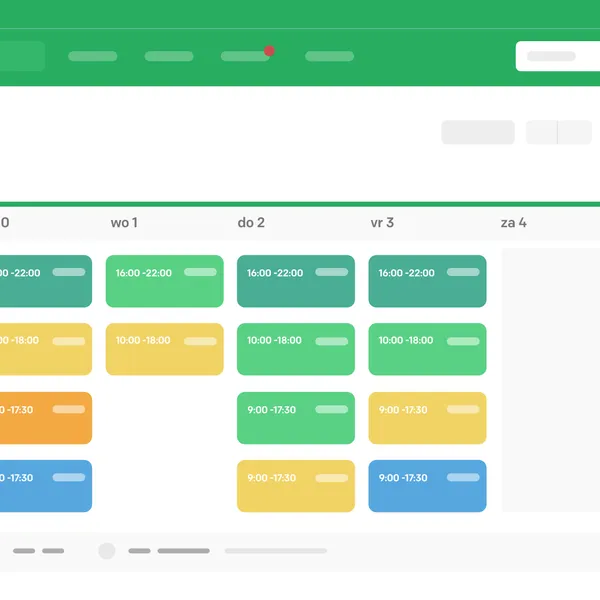Click the left half of the gray split button
Viewport: 600px width, 600px height.
click(x=541, y=132)
